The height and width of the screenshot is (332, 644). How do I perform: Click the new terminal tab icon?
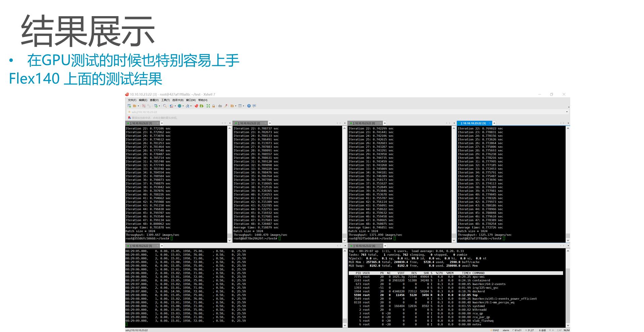pos(162,123)
